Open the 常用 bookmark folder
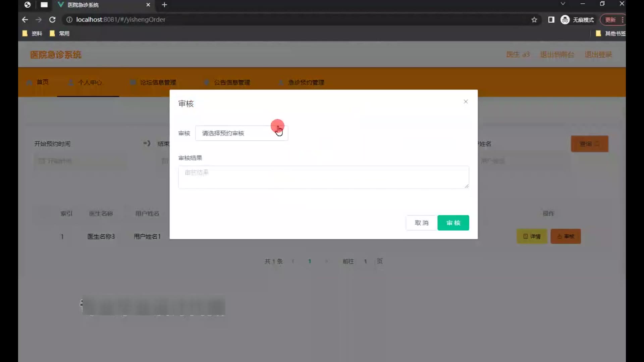 60,34
